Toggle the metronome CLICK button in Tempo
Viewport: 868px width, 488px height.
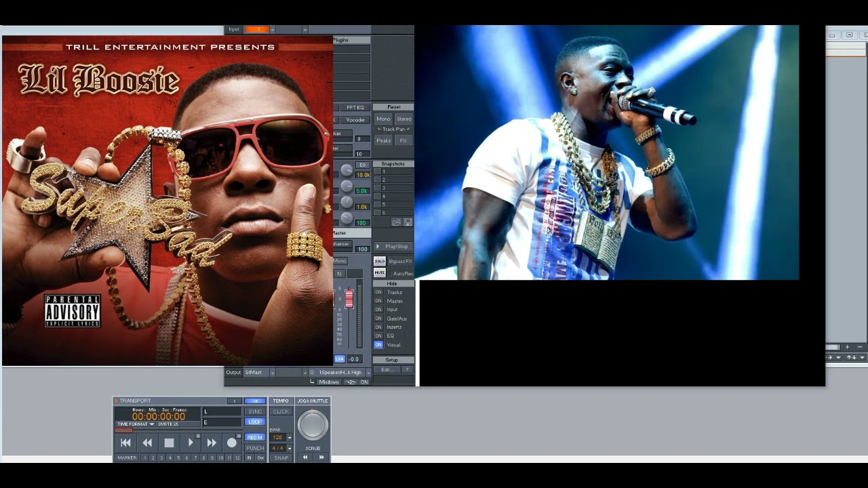click(281, 411)
